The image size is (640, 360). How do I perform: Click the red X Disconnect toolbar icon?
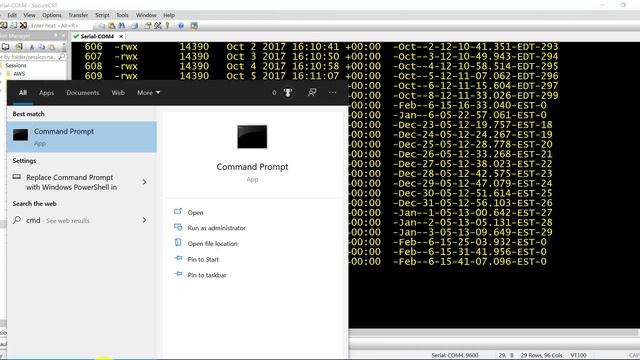pos(23,26)
